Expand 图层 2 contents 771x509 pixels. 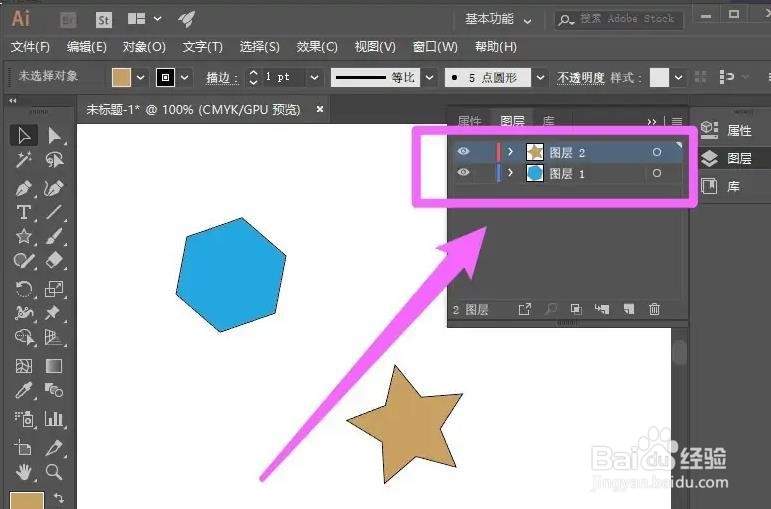click(x=510, y=151)
